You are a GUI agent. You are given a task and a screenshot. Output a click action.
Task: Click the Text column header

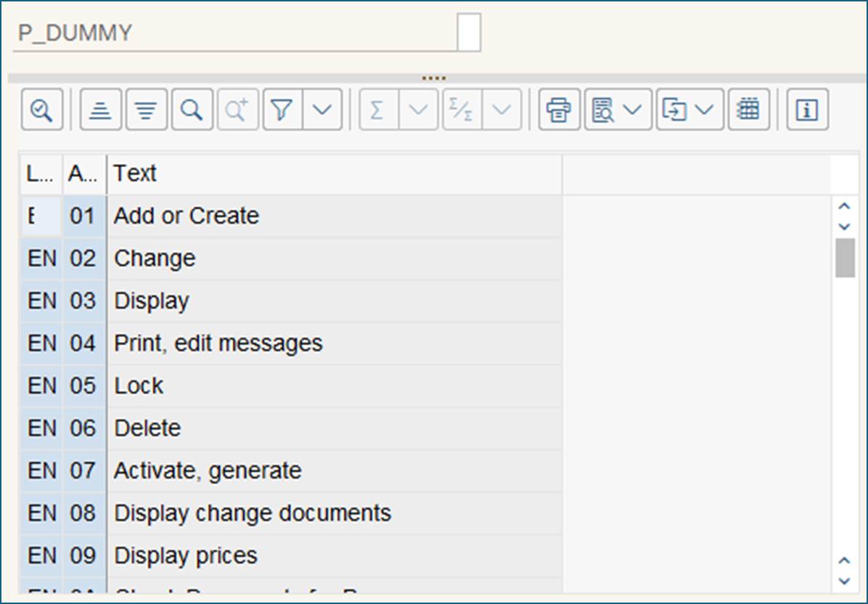click(334, 174)
